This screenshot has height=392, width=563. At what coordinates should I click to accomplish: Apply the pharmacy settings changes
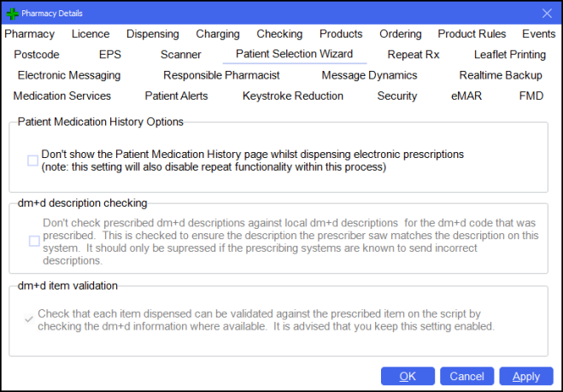pyautogui.click(x=526, y=376)
